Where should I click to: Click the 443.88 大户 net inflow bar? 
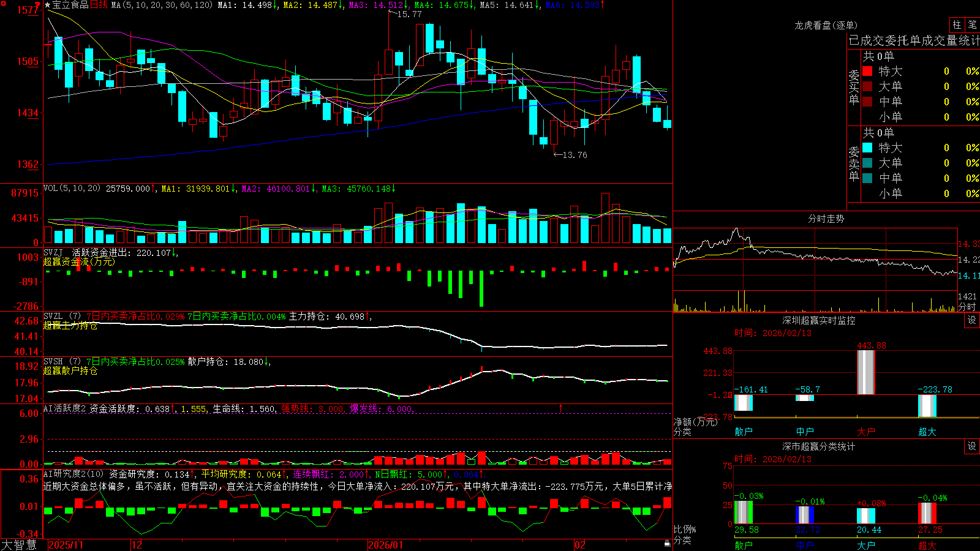(x=865, y=372)
